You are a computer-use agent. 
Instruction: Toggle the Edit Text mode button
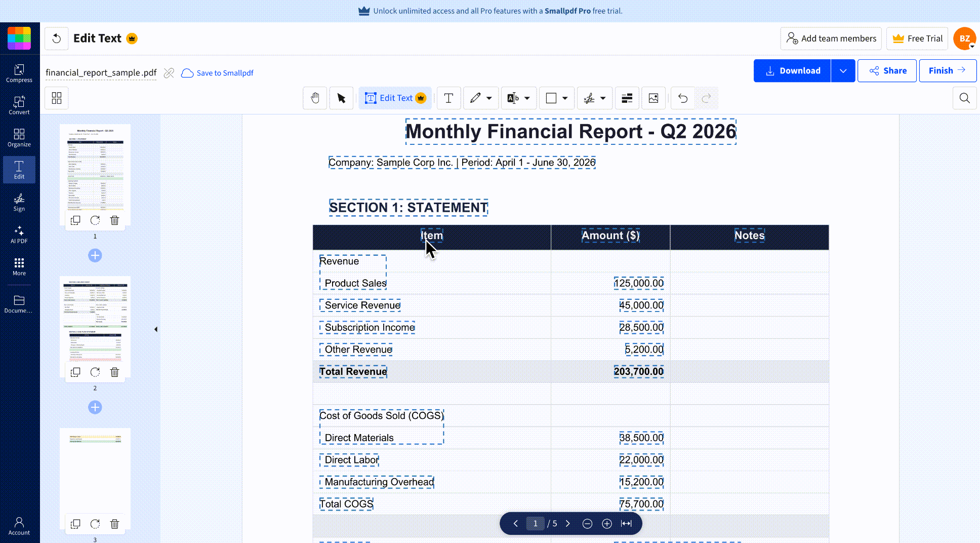[395, 98]
